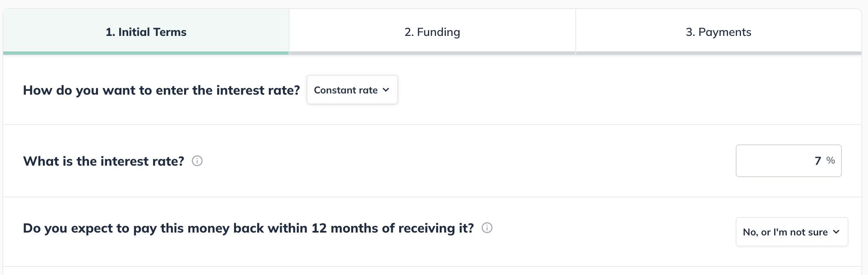The width and height of the screenshot is (868, 275).
Task: Click into the interest rate input field
Action: click(x=776, y=161)
